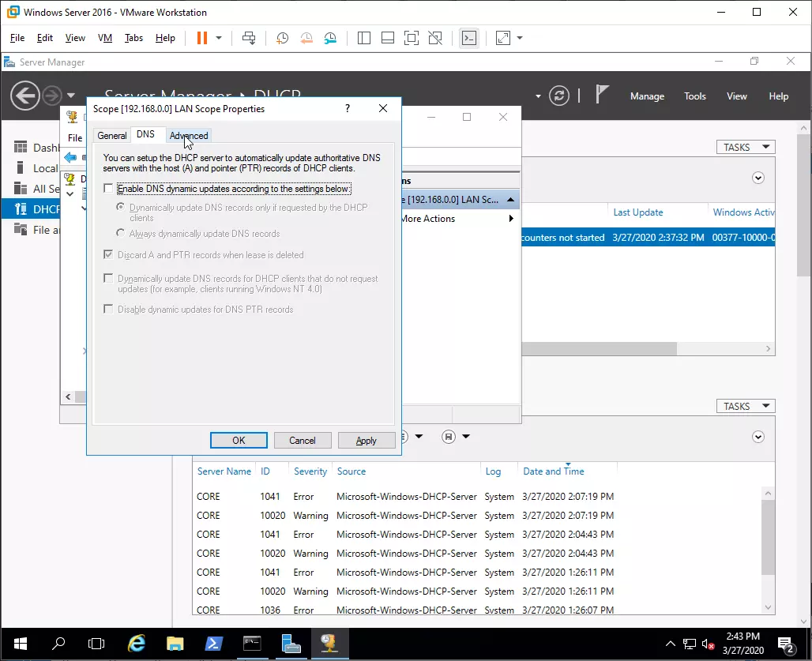812x661 pixels.
Task: Open the View menu in Server Manager
Action: [x=736, y=96]
